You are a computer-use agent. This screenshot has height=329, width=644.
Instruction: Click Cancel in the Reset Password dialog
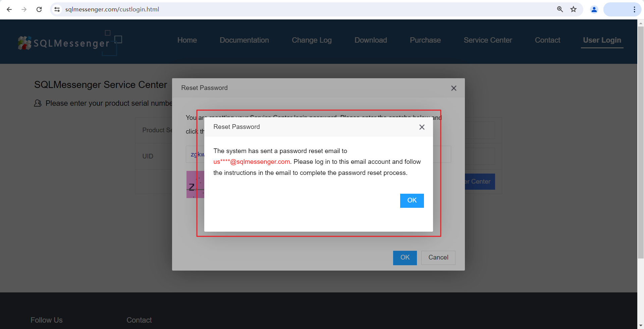pyautogui.click(x=438, y=257)
